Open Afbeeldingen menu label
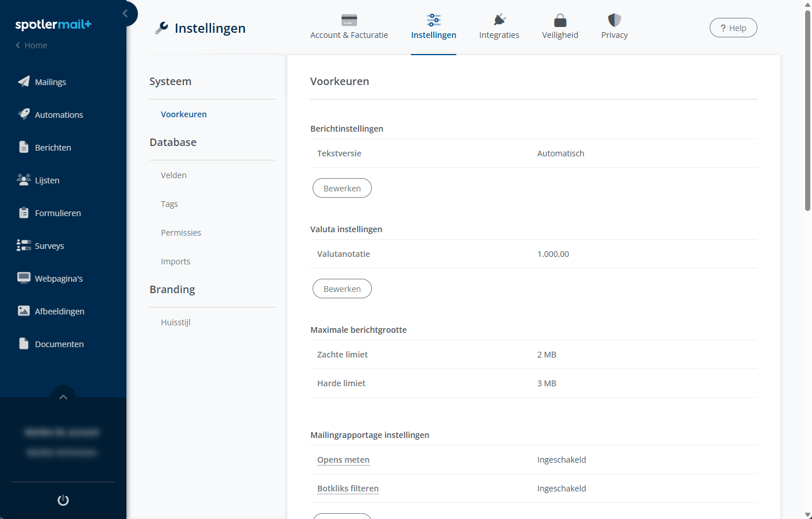 pos(60,312)
